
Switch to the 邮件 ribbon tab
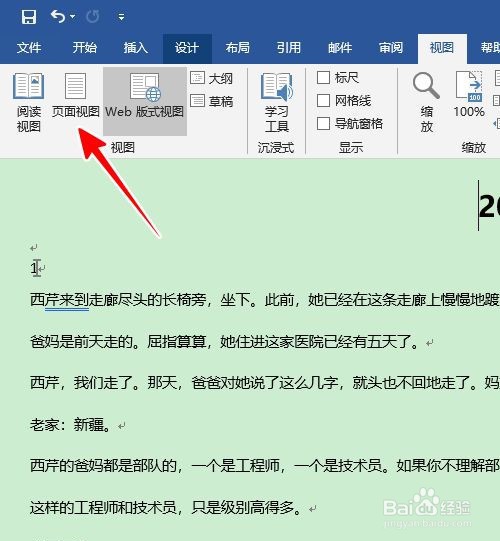[340, 48]
